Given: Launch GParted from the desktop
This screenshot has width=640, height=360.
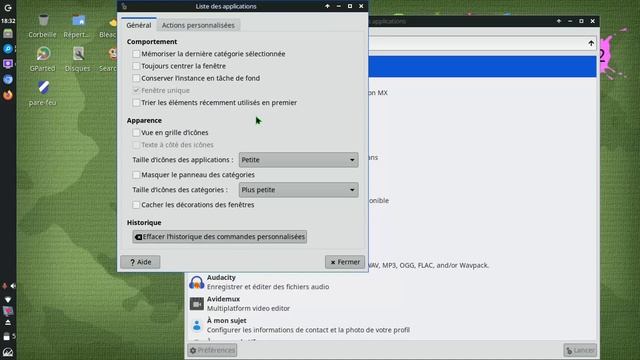Looking at the screenshot, I should tap(43, 54).
